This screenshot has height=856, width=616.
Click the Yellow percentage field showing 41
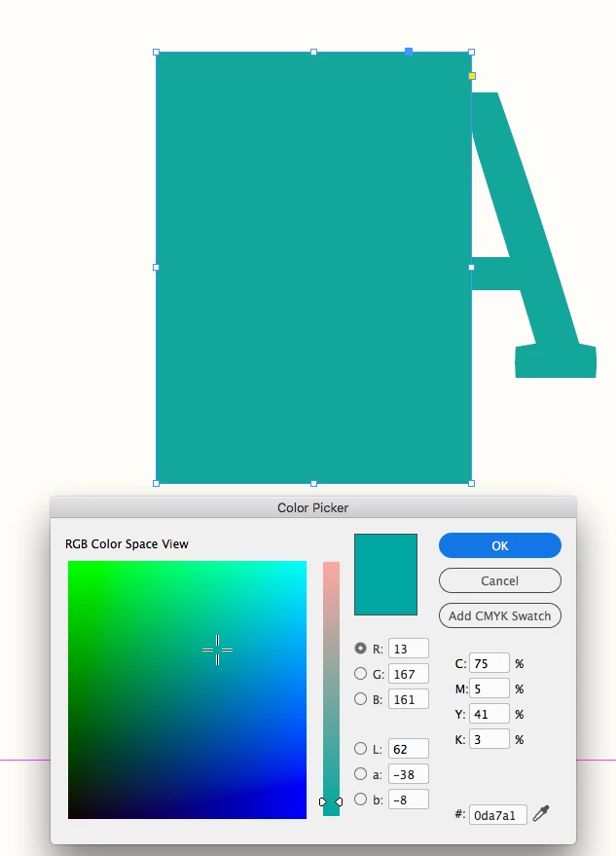(489, 714)
